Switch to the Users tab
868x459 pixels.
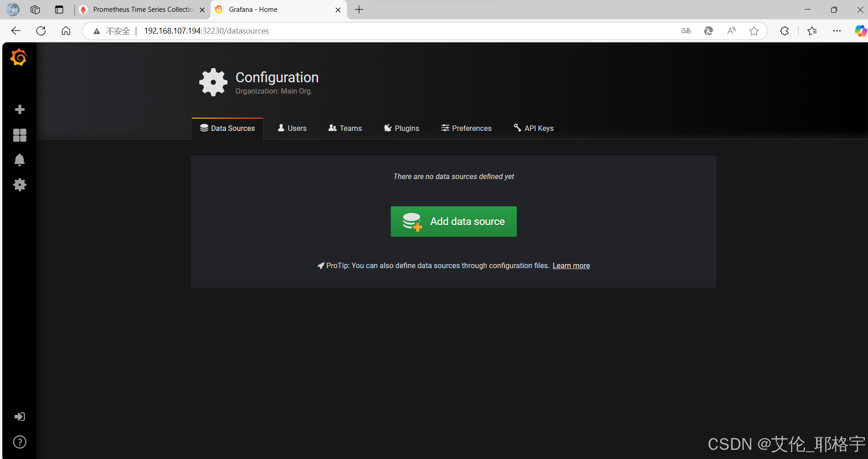[x=292, y=129]
